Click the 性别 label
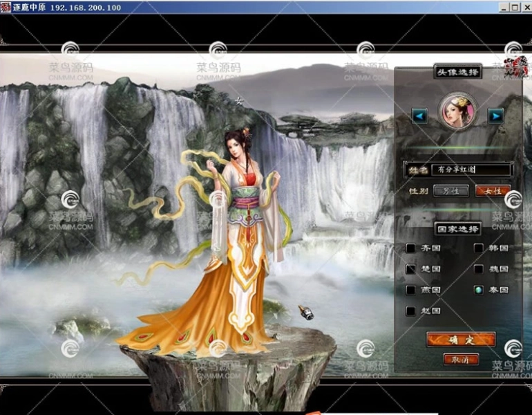This screenshot has height=415, width=532. 418,191
